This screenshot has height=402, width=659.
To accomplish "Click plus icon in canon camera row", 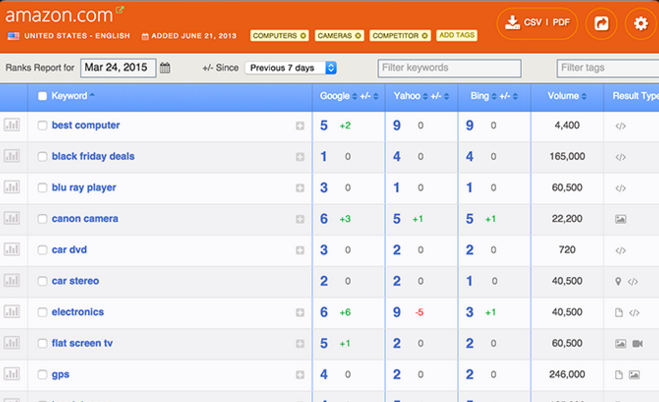I will coord(300,219).
